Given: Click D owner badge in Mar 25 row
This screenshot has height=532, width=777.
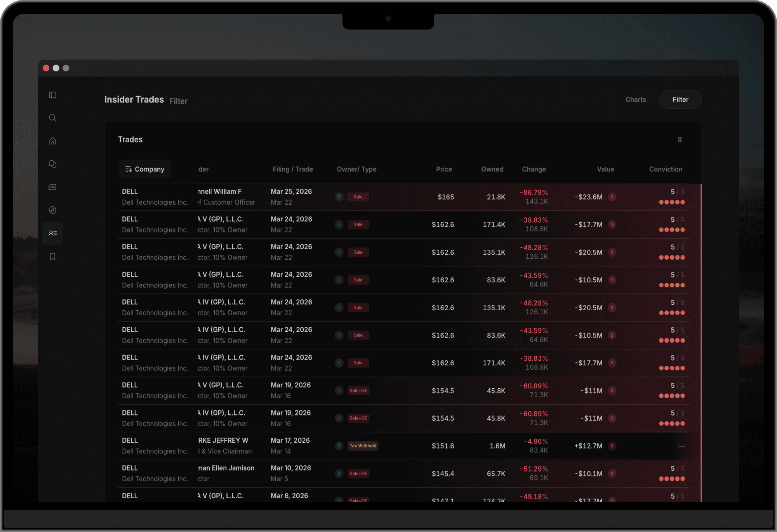Looking at the screenshot, I should pos(339,197).
